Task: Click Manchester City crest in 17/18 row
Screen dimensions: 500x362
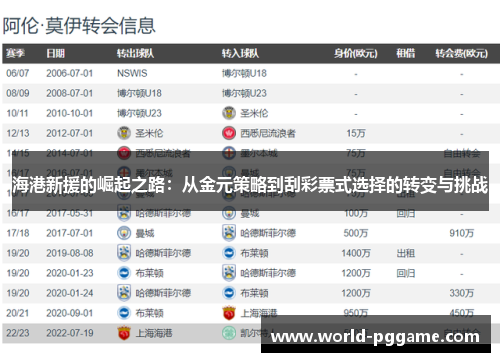Action: [124, 233]
